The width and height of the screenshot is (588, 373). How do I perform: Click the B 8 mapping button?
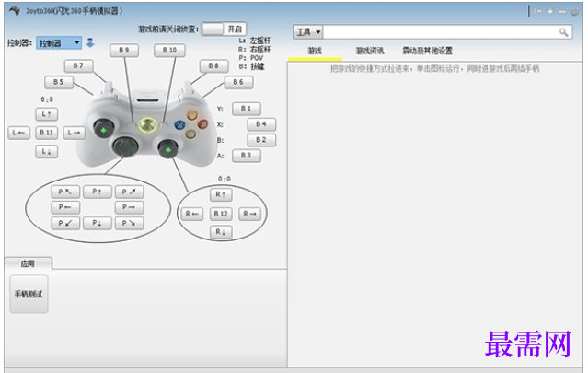click(x=213, y=65)
